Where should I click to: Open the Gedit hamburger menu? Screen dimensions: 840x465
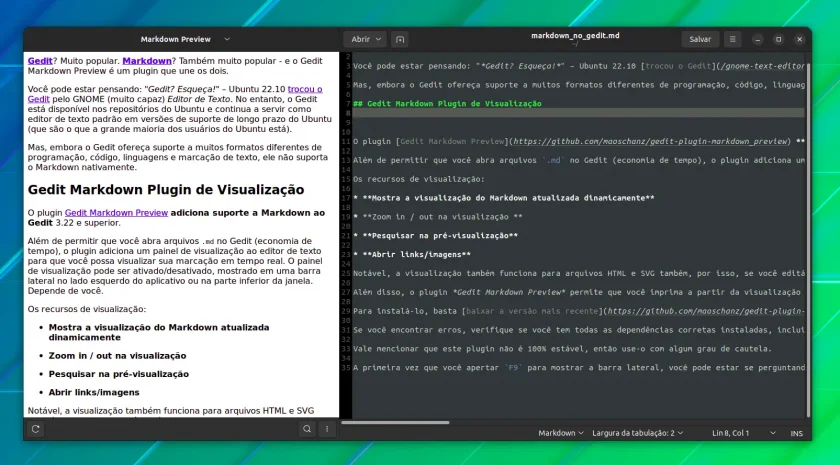[732, 39]
